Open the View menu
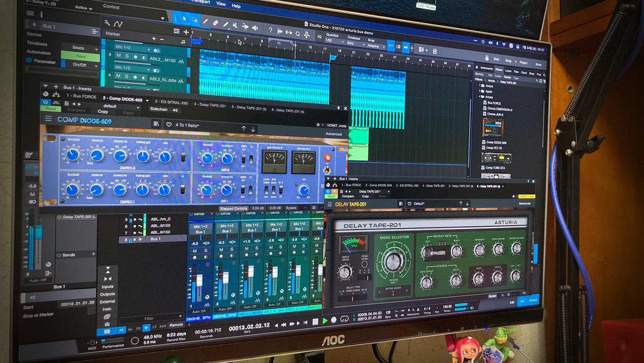 coord(221,4)
